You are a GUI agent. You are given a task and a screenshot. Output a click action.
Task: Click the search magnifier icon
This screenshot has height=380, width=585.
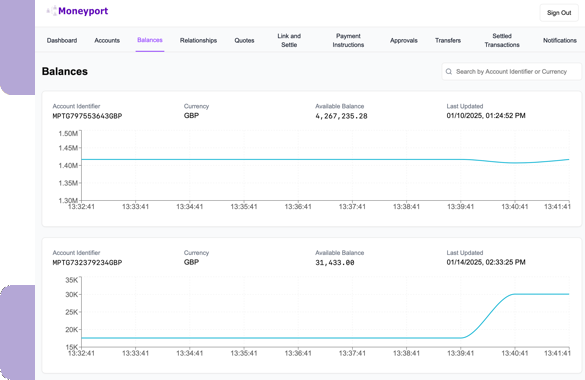tap(449, 72)
